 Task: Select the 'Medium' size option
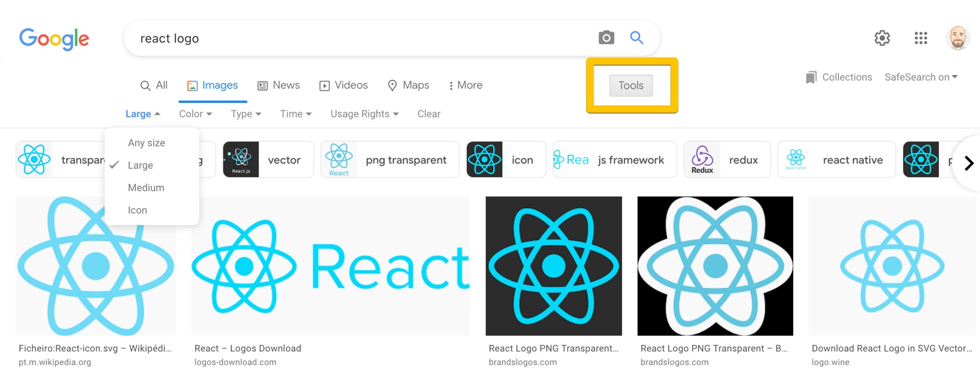pyautogui.click(x=146, y=188)
